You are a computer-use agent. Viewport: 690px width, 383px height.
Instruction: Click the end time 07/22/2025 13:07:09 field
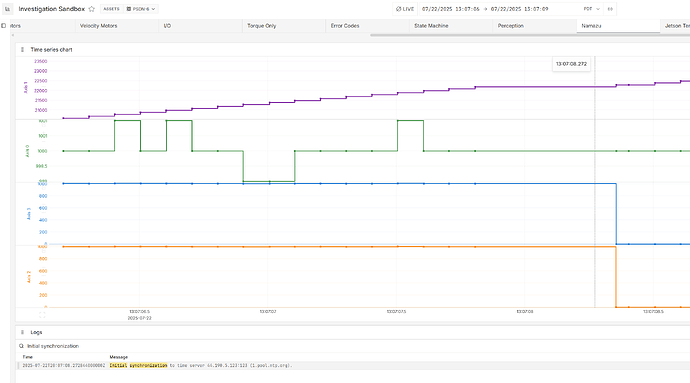click(x=519, y=9)
